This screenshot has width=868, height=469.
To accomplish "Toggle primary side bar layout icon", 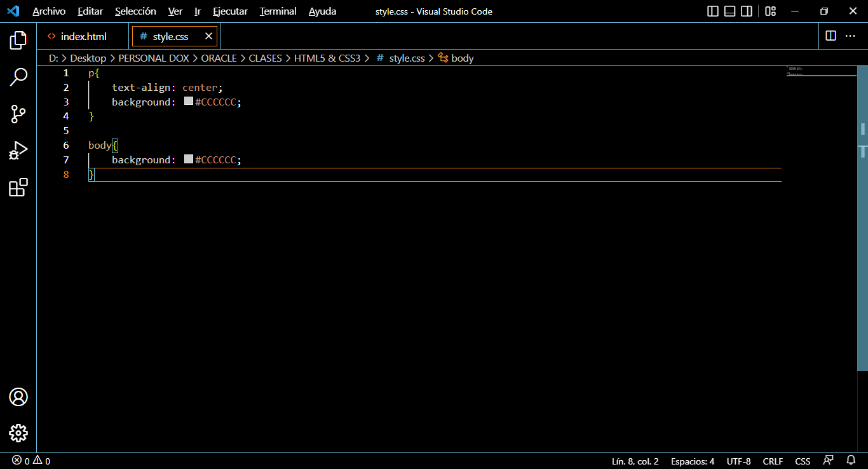I will [x=713, y=11].
